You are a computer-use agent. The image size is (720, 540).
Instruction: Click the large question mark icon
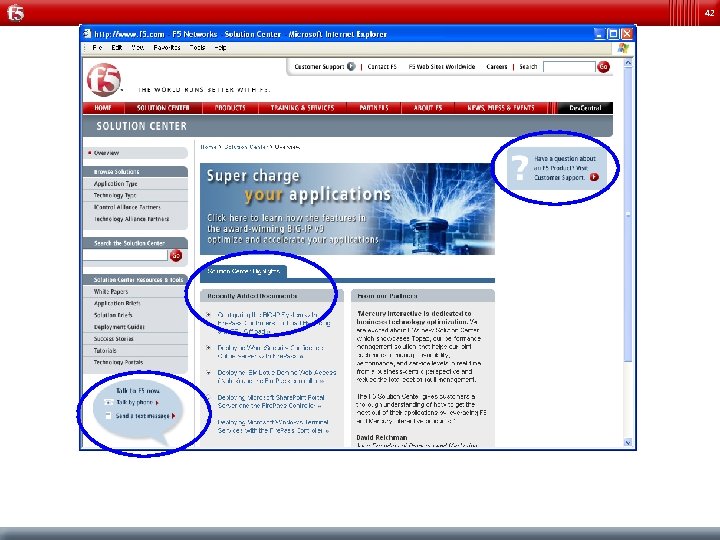point(520,168)
